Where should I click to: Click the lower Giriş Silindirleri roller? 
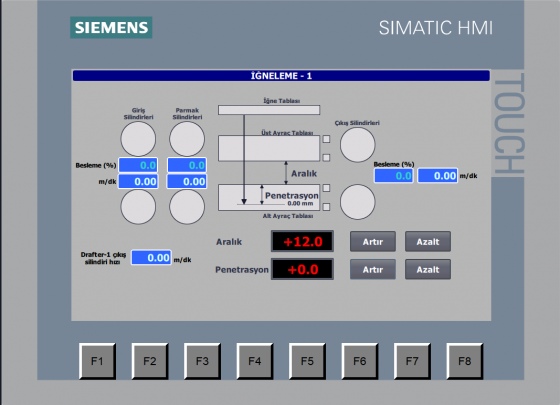(138, 207)
